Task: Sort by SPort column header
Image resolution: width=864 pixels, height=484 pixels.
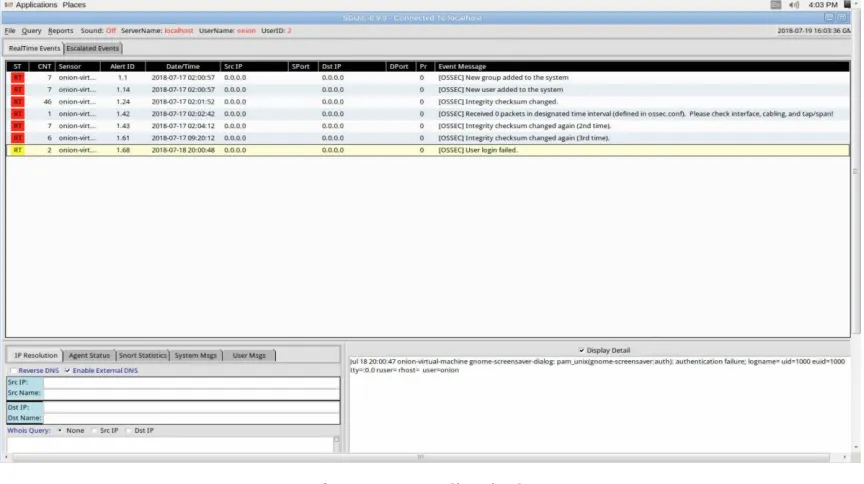Action: pos(301,67)
